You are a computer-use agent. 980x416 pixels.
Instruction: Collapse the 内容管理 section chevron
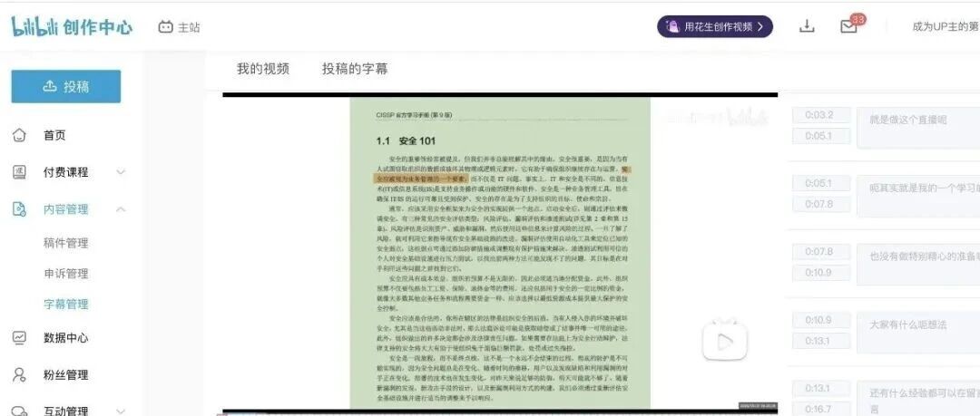tap(121, 209)
